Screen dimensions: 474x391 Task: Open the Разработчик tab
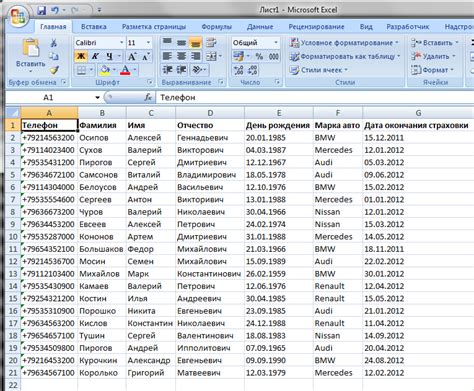[408, 27]
